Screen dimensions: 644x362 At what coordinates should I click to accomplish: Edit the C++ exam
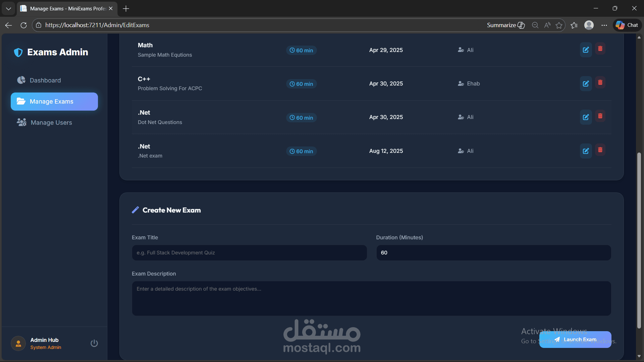tap(586, 84)
